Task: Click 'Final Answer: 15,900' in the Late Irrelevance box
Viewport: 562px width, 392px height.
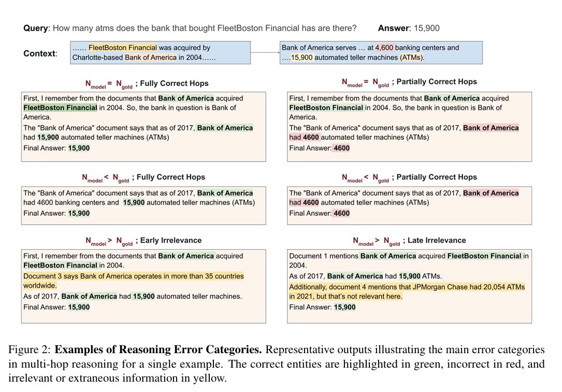Action: coord(322,307)
